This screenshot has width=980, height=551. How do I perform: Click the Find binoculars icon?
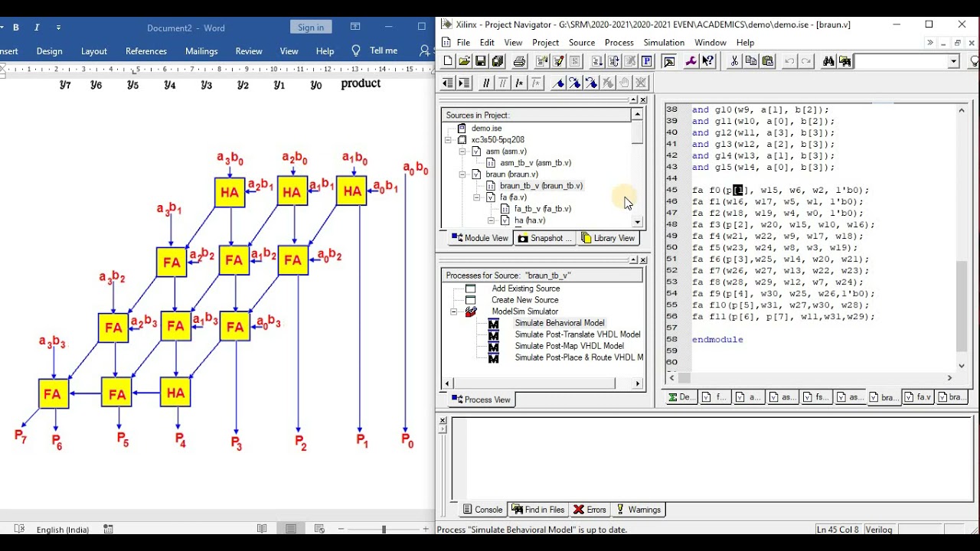tap(828, 61)
